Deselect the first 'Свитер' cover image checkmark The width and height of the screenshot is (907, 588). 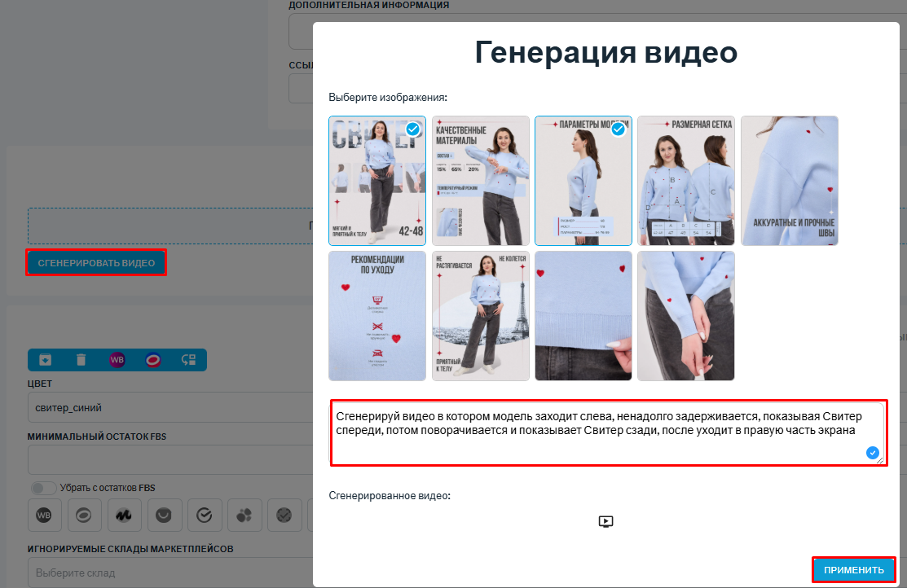pyautogui.click(x=413, y=129)
